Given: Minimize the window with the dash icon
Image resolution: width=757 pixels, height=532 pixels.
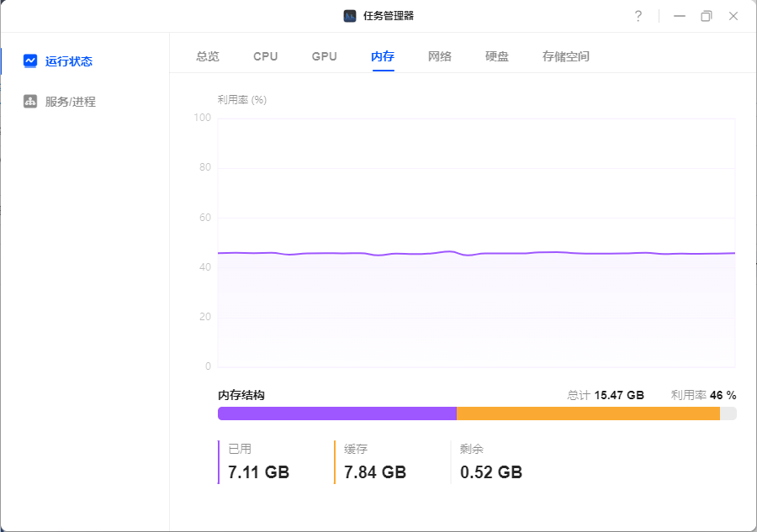Looking at the screenshot, I should coord(680,16).
